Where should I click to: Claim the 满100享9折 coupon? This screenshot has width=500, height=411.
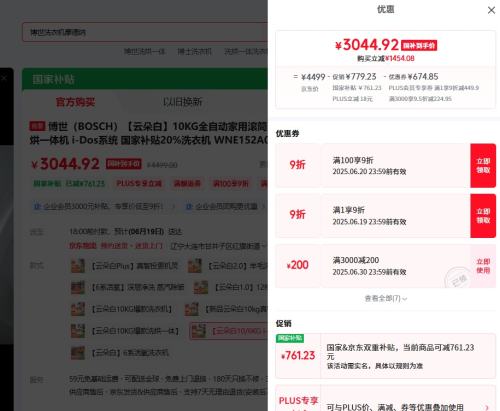coord(483,166)
